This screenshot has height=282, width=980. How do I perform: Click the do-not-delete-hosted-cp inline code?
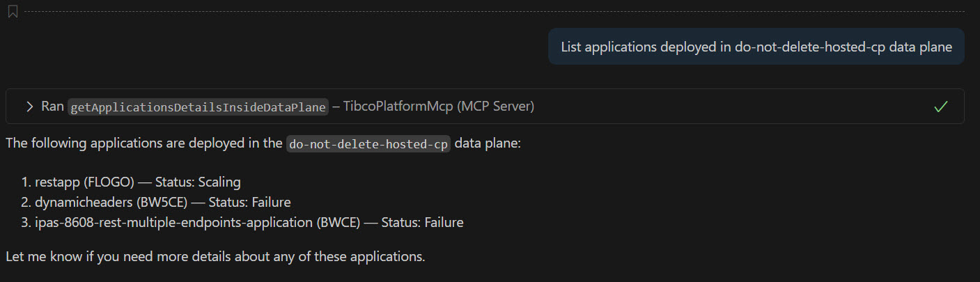point(368,144)
